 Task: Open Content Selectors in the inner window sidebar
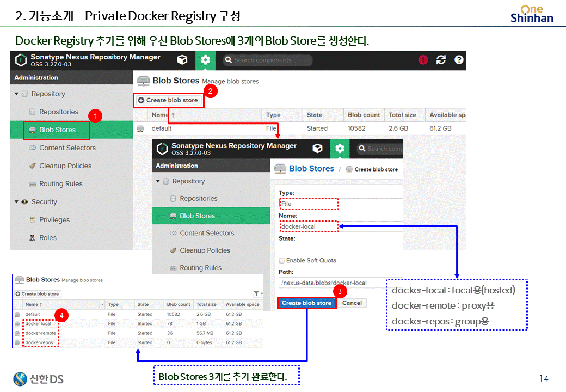point(207,233)
